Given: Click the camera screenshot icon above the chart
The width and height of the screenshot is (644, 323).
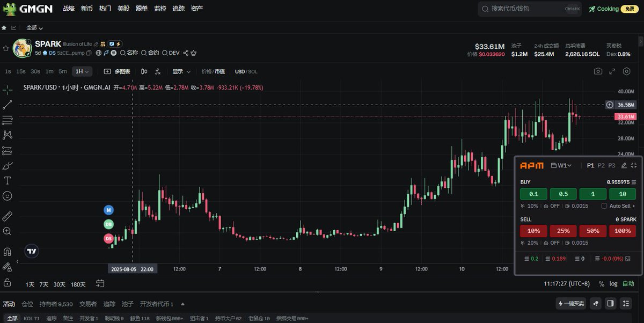Looking at the screenshot, I should (598, 70).
